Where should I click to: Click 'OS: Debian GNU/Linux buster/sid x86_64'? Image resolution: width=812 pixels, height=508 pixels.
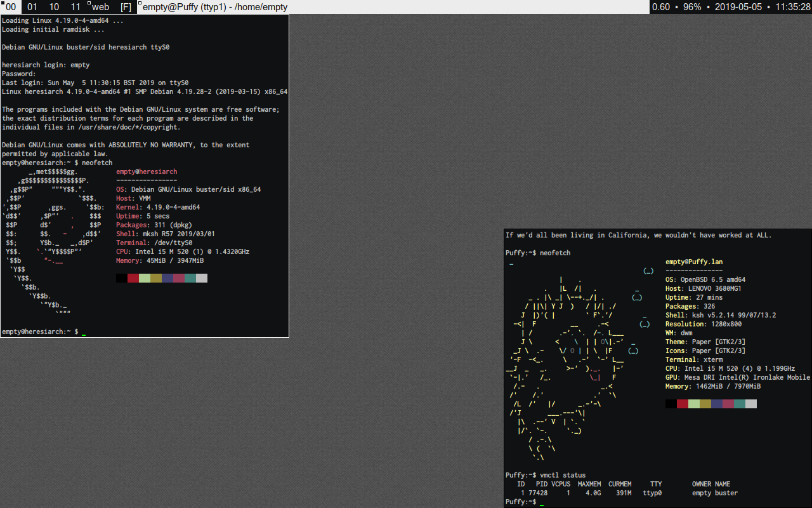click(188, 189)
